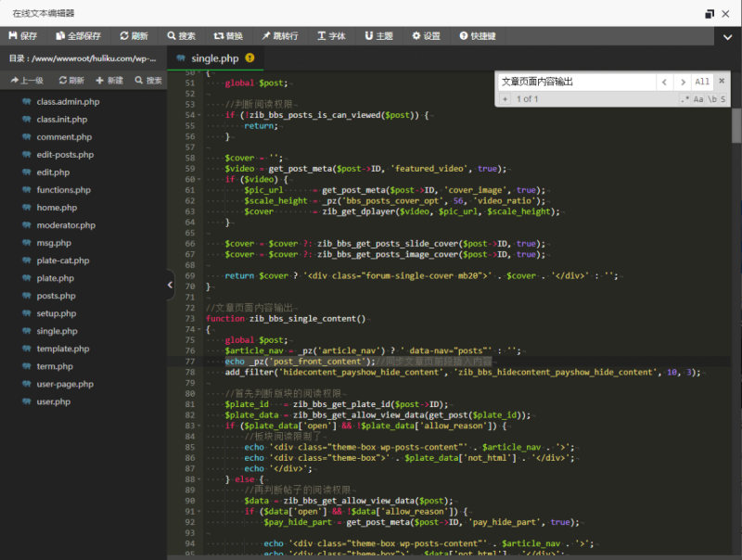Collapse the sidebar with the left arrow handle
The width and height of the screenshot is (742, 560).
171,285
